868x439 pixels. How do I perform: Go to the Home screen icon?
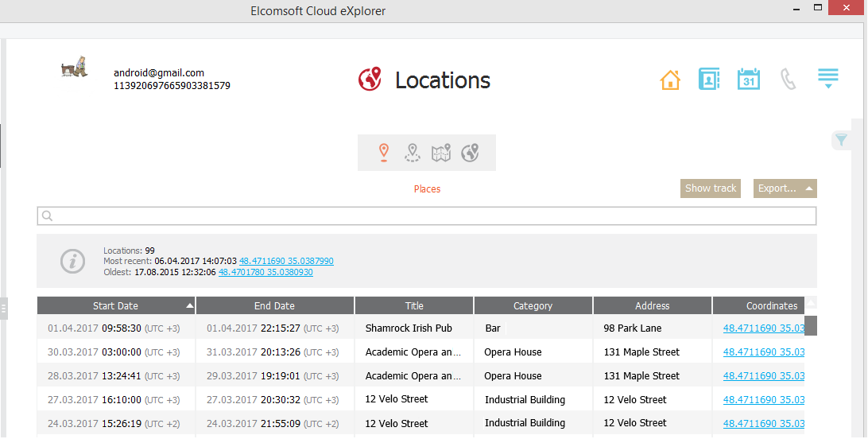point(670,80)
